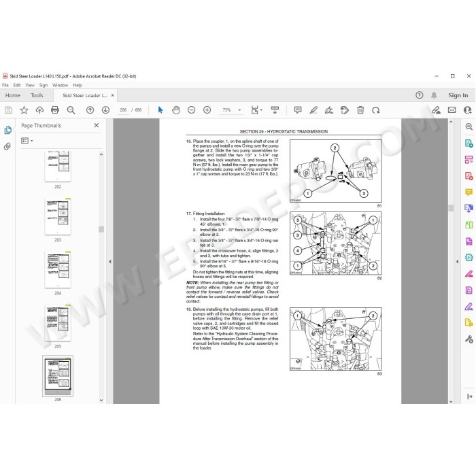476x476 pixels.
Task: Go to previous page arrow
Action: click(x=90, y=110)
